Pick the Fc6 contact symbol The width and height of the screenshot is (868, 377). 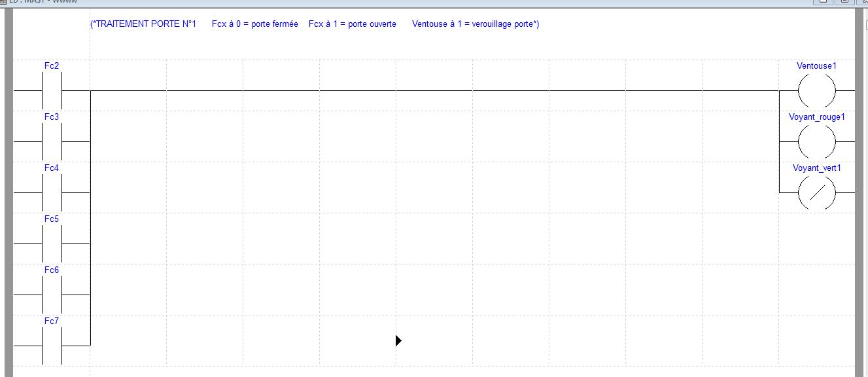tap(52, 295)
